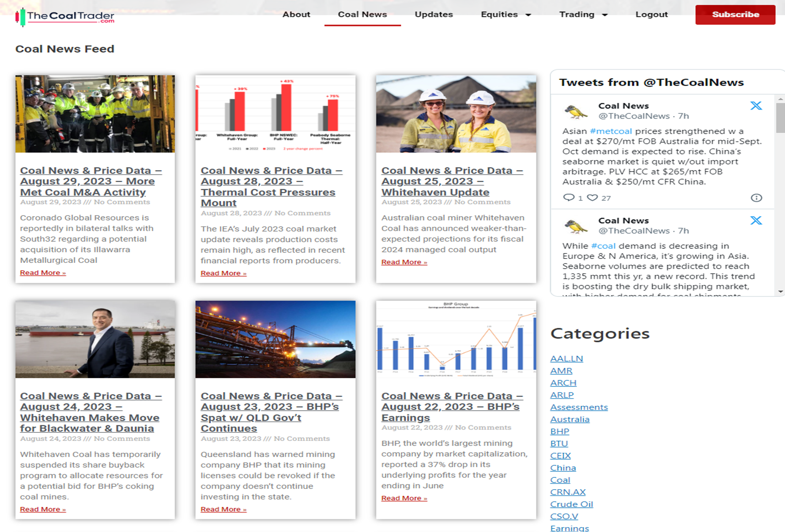The image size is (785, 532).
Task: Click reply bubble icon on first tweet
Action: coord(569,198)
